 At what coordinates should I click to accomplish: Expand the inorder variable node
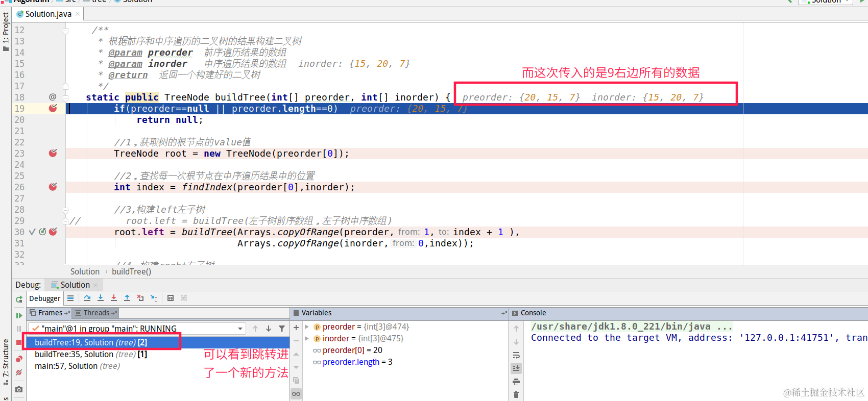pyautogui.click(x=307, y=338)
